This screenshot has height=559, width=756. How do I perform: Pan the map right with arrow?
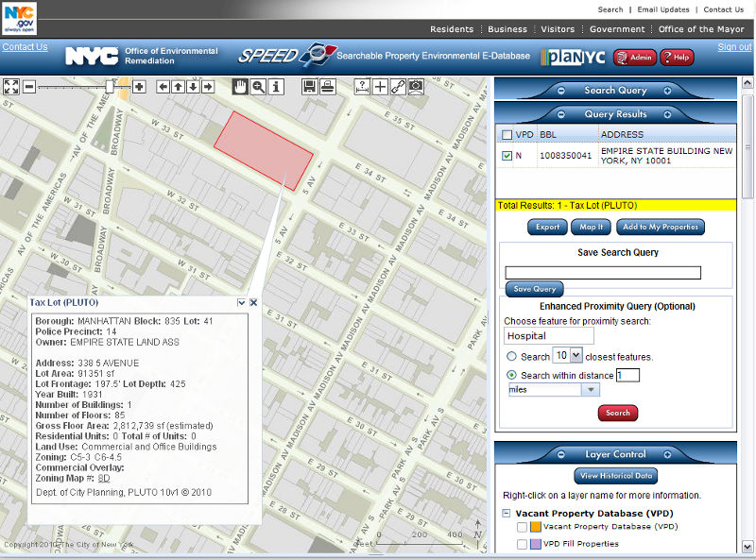click(x=208, y=87)
